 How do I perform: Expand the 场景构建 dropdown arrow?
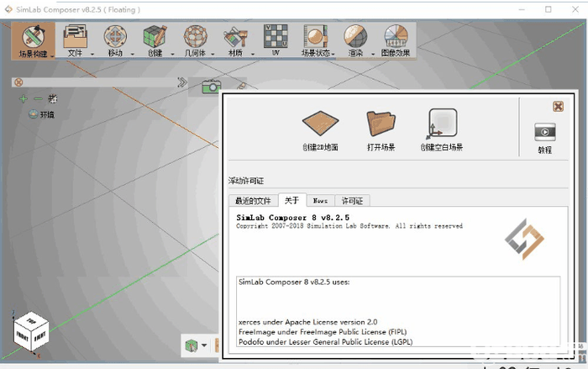click(52, 55)
